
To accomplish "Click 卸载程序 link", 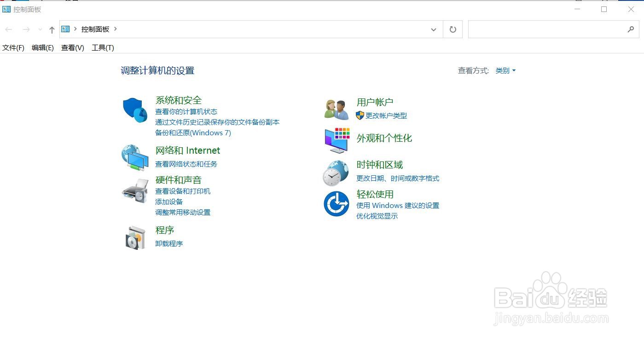I will pyautogui.click(x=169, y=244).
